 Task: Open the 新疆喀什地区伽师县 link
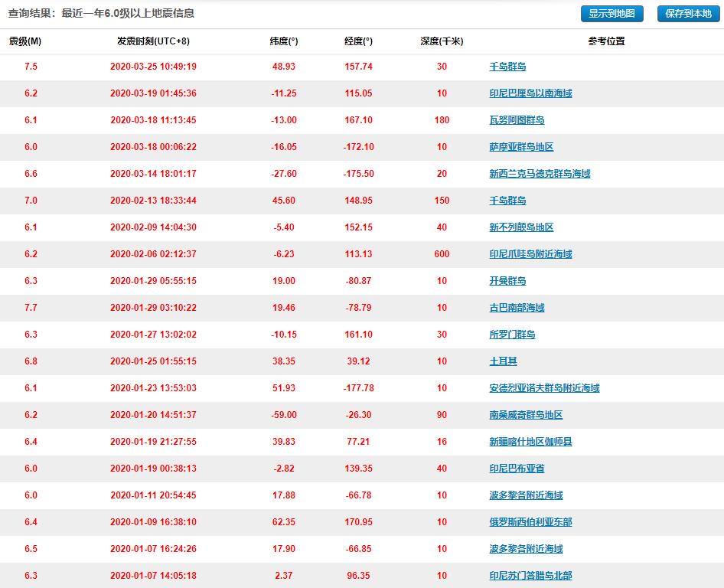(530, 442)
